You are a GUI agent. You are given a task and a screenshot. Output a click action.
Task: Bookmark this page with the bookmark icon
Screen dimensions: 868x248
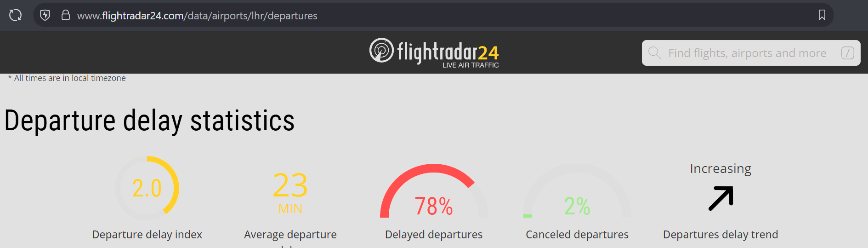[x=822, y=15]
